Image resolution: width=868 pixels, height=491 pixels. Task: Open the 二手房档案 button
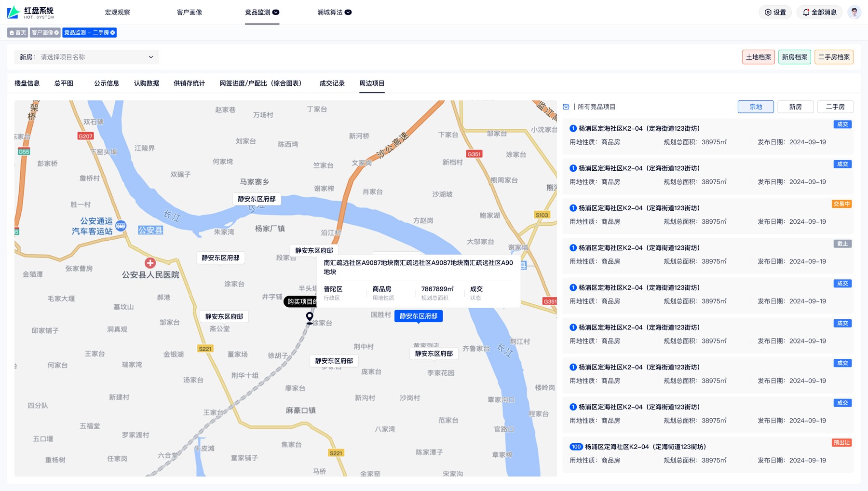(834, 57)
